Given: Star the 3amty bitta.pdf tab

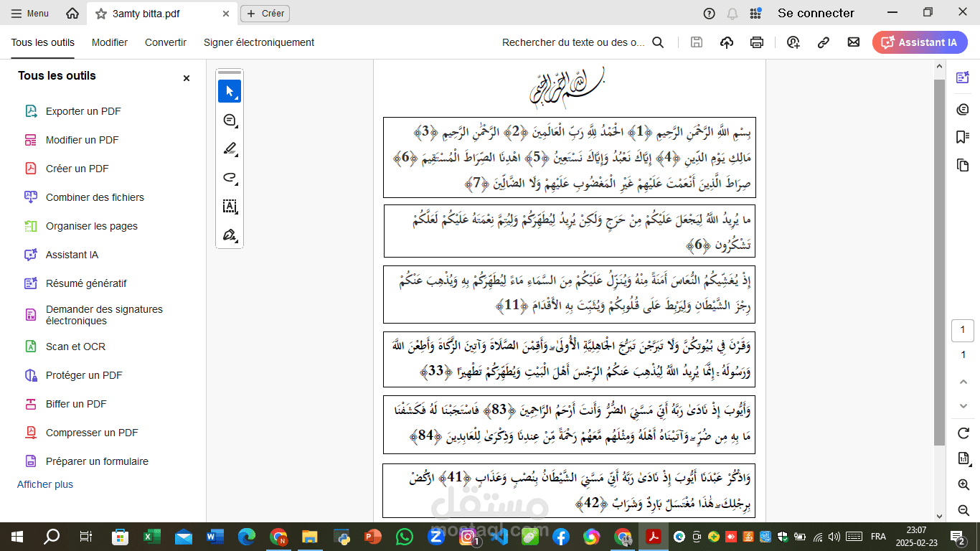Looking at the screenshot, I should [x=101, y=14].
